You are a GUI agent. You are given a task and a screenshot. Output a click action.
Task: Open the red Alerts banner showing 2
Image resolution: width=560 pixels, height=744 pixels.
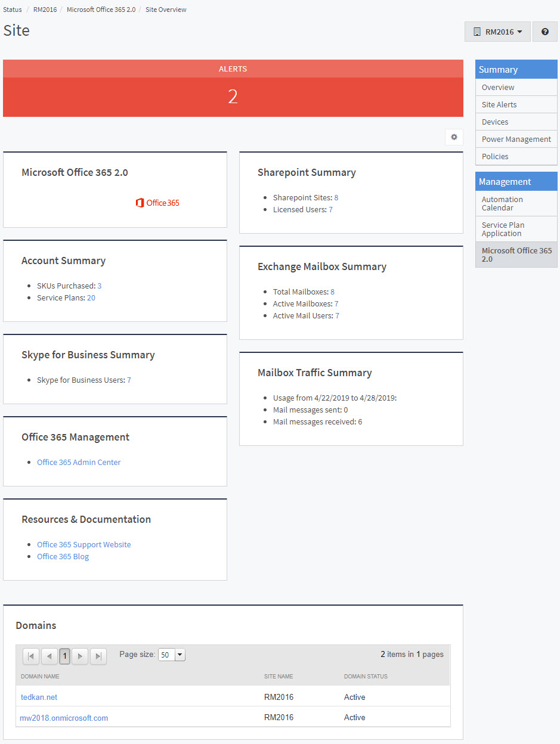233,88
